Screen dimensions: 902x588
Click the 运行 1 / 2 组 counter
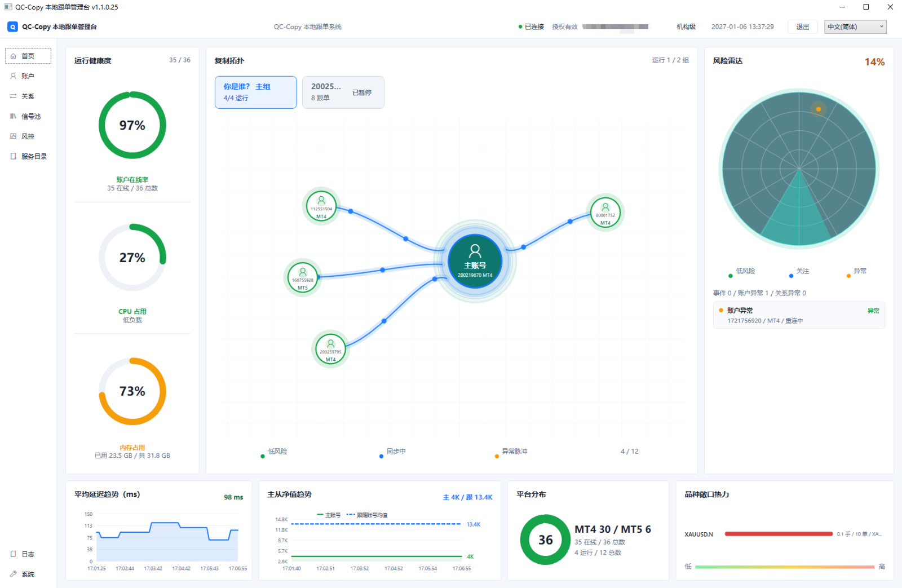tap(670, 60)
